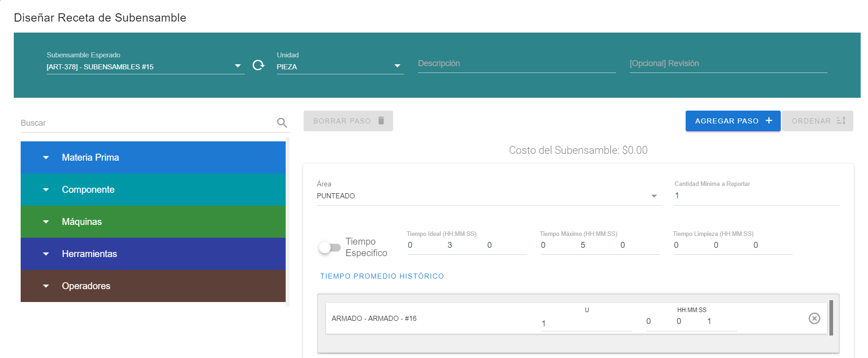Image resolution: width=868 pixels, height=358 pixels.
Task: Expand the Materia Prima section
Action: 46,157
